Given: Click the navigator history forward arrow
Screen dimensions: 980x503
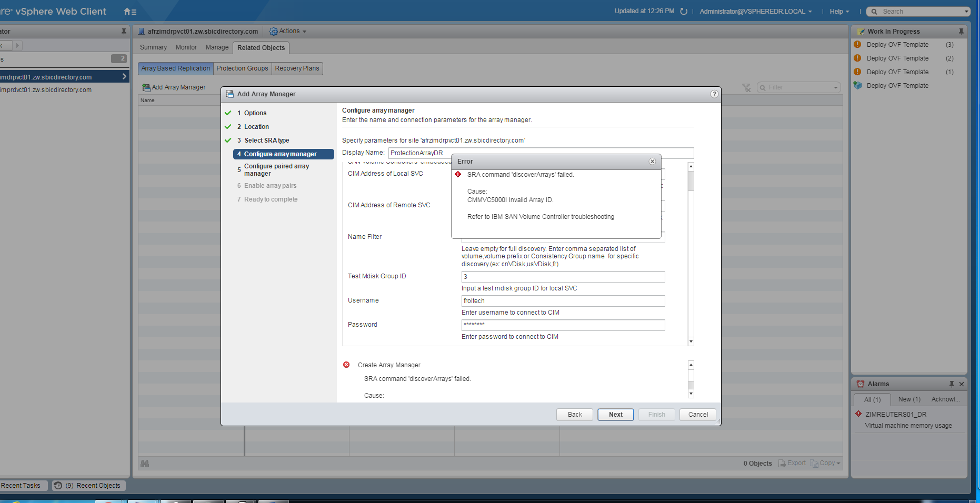Looking at the screenshot, I should (x=17, y=46).
